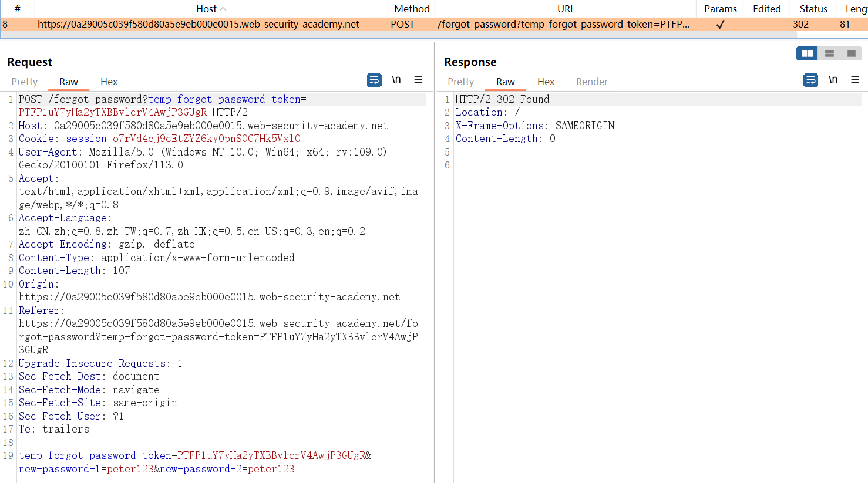
Task: Sort history by the Edited column header
Action: click(x=767, y=9)
